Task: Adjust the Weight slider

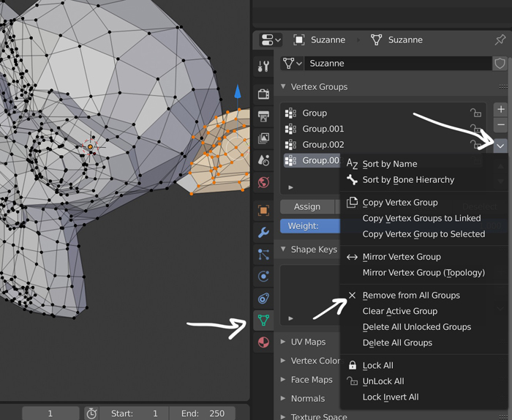Action: [x=310, y=226]
